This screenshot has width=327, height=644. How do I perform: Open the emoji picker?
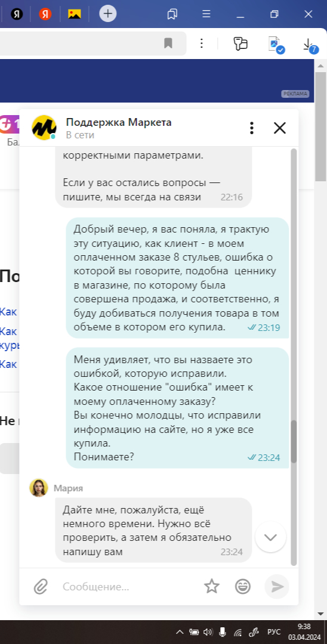[243, 587]
